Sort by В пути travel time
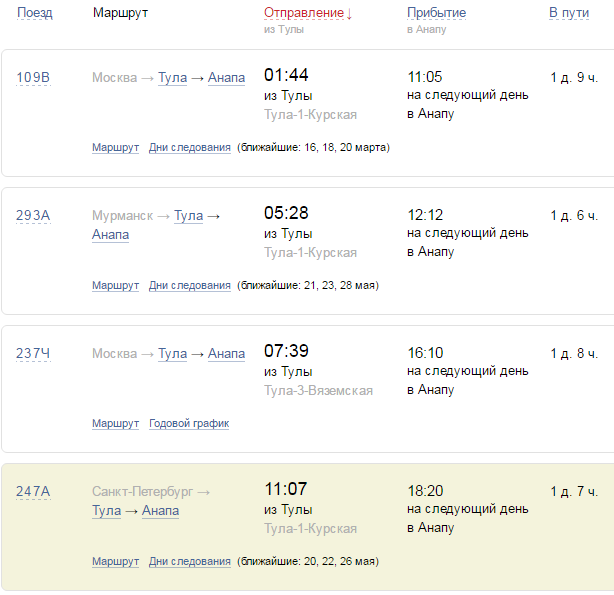Image resolution: width=614 pixels, height=595 pixels. [568, 13]
